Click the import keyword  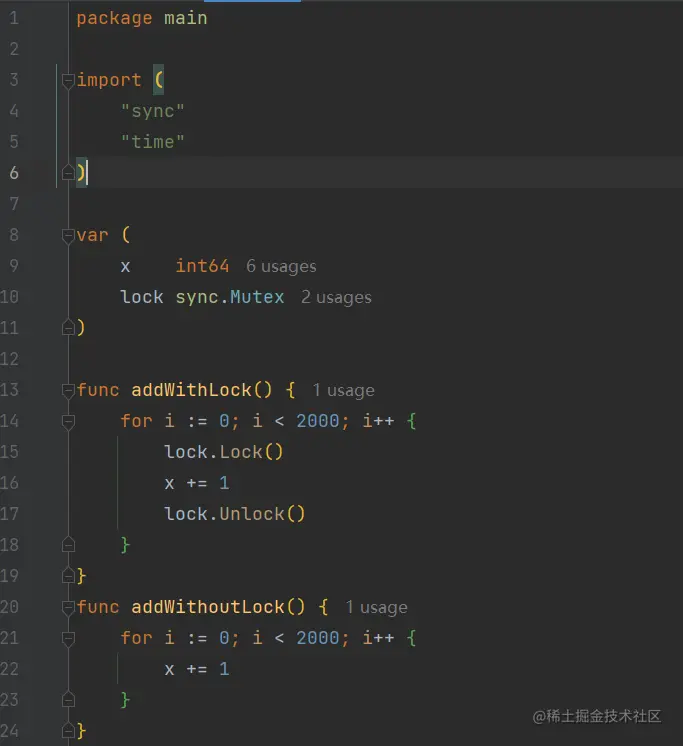(x=109, y=80)
